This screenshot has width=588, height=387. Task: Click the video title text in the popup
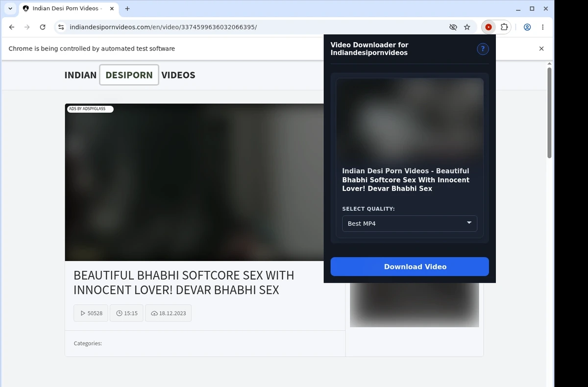[406, 180]
